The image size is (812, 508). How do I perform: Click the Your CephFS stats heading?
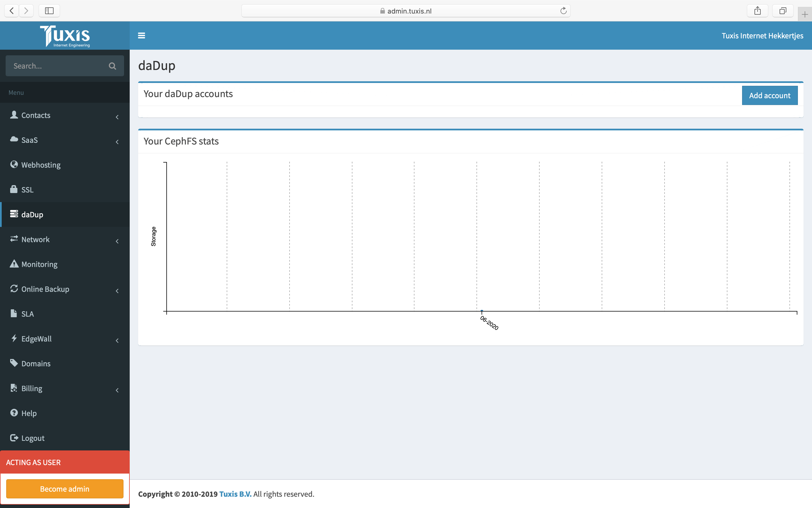pyautogui.click(x=181, y=141)
